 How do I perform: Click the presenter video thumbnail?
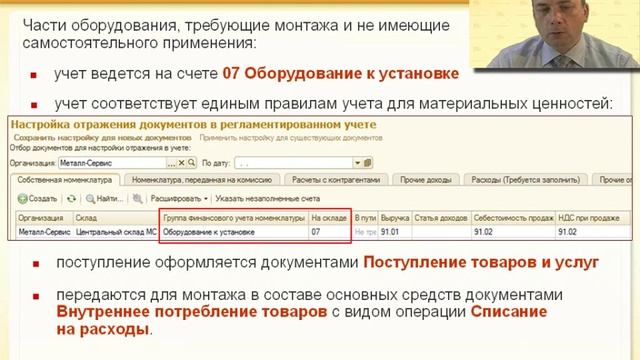pos(555,33)
